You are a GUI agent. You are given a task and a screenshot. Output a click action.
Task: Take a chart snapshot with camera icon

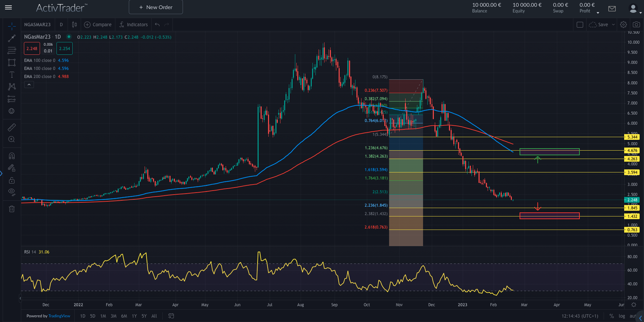pos(636,25)
